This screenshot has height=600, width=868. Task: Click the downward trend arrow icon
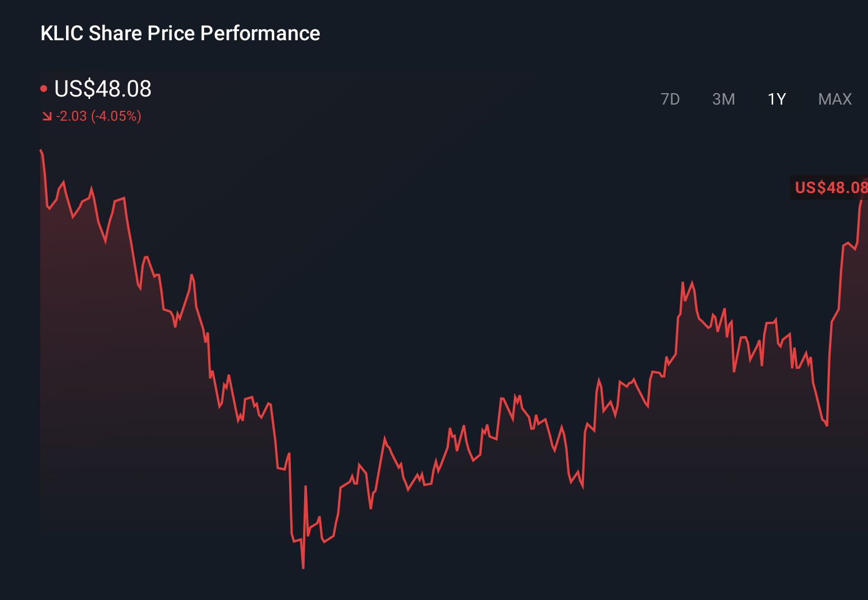(x=46, y=116)
